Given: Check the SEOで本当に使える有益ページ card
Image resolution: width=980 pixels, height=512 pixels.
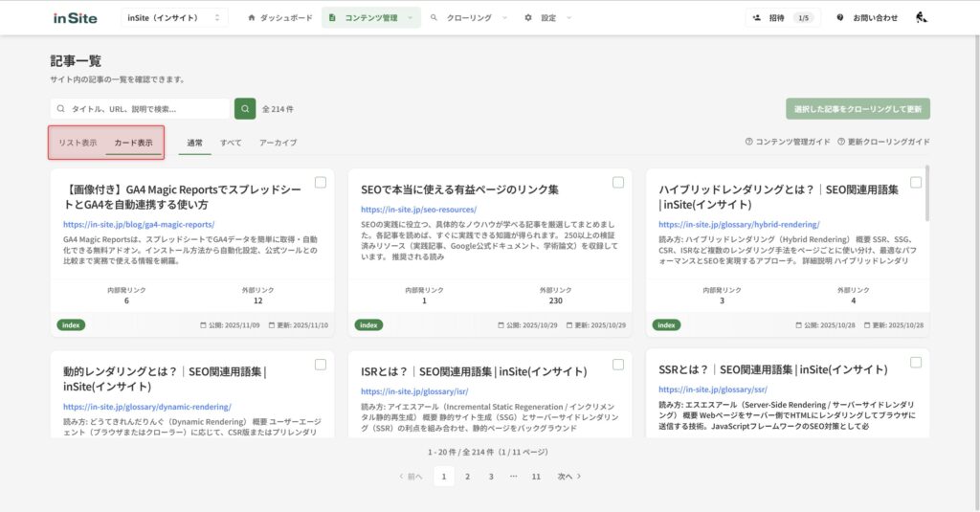Looking at the screenshot, I should click(x=618, y=183).
